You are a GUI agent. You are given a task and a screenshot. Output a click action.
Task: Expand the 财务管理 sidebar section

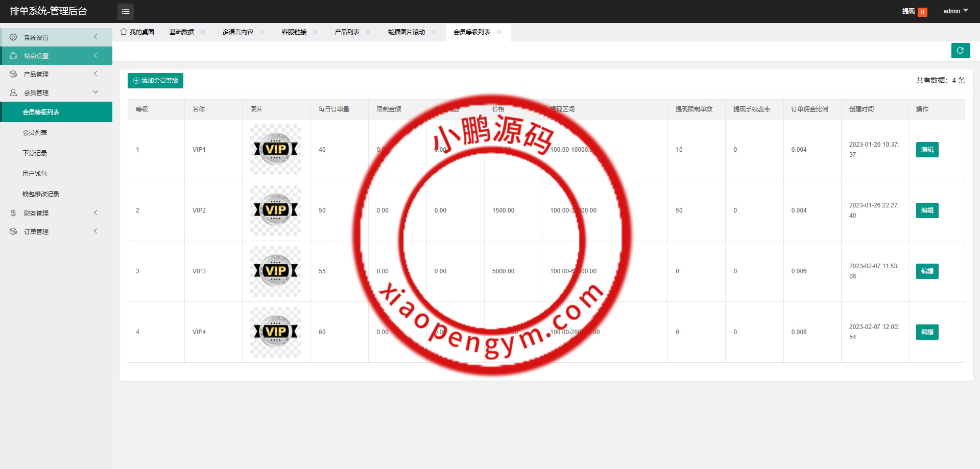pyautogui.click(x=56, y=213)
